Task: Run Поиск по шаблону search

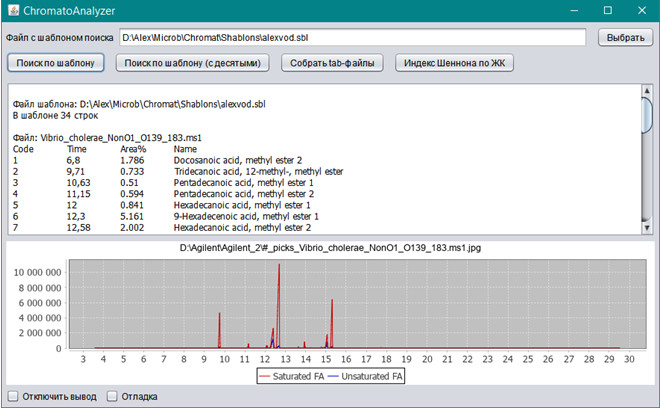Action: [56, 63]
